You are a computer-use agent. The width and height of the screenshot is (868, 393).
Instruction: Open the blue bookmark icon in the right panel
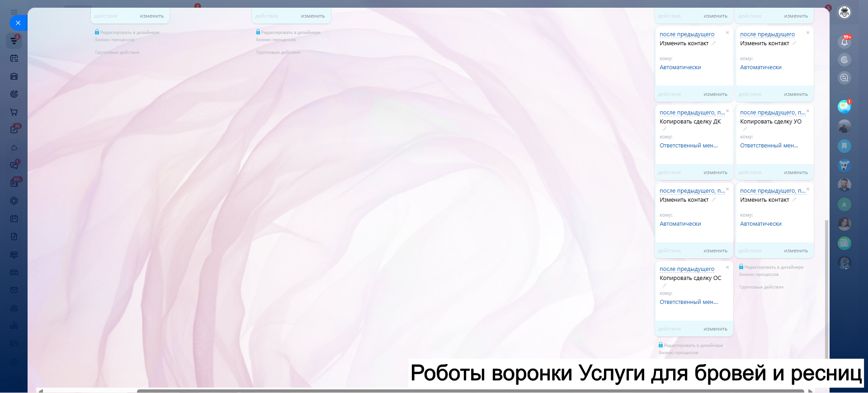844,146
